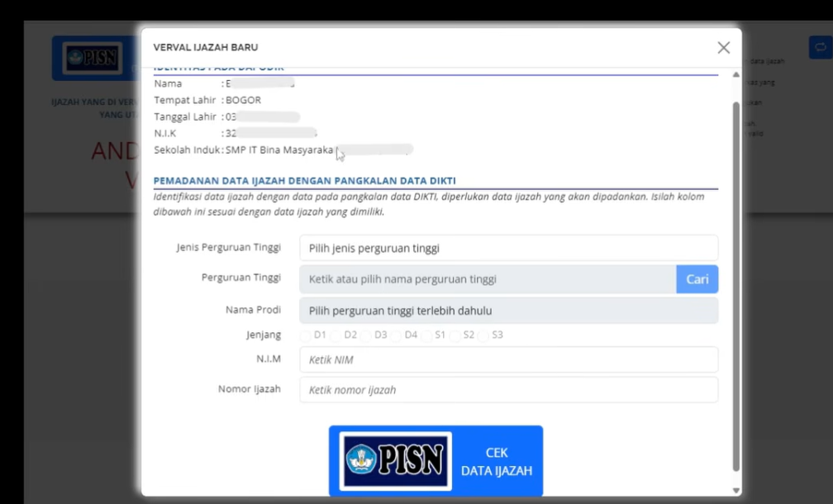Select the S1 jenjang radio button

tap(427, 335)
